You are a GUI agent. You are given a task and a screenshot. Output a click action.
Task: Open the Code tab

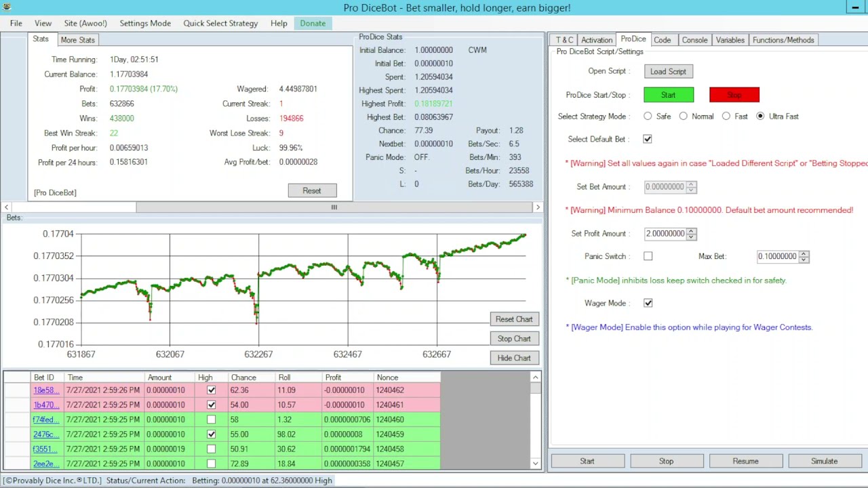click(x=663, y=40)
